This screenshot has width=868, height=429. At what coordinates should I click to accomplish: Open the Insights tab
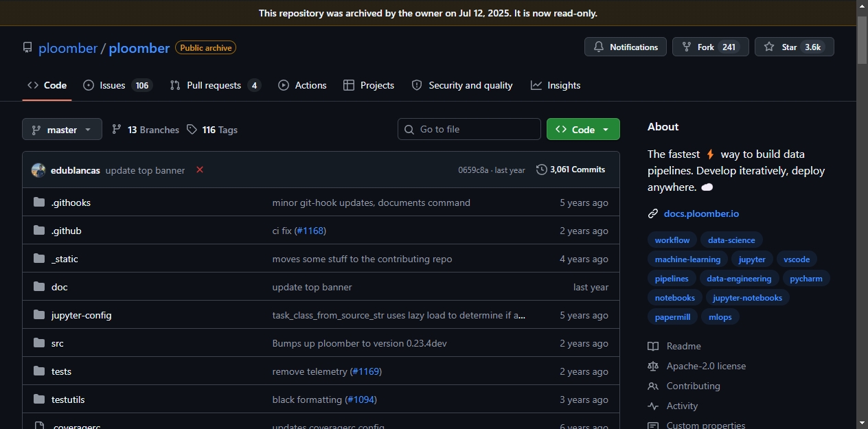coord(556,85)
